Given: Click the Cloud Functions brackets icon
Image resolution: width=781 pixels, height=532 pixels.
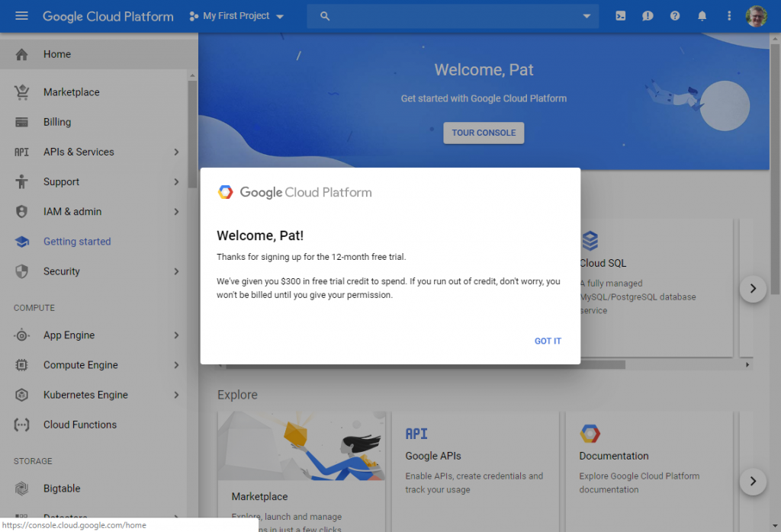Looking at the screenshot, I should click(x=21, y=425).
